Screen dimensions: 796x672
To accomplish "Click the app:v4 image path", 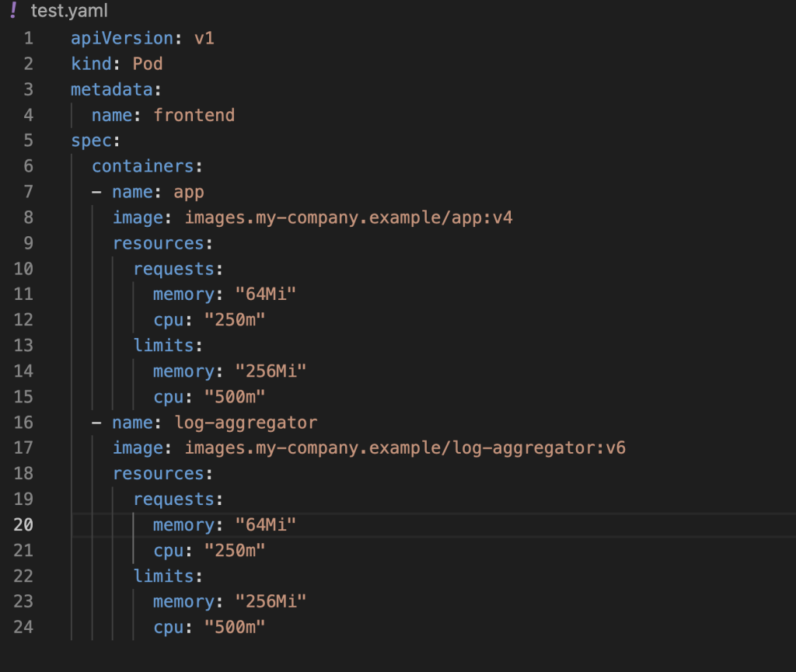I will [x=348, y=218].
